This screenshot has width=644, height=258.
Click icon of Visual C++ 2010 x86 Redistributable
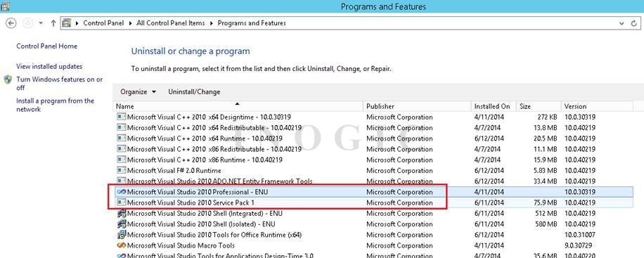click(121, 149)
